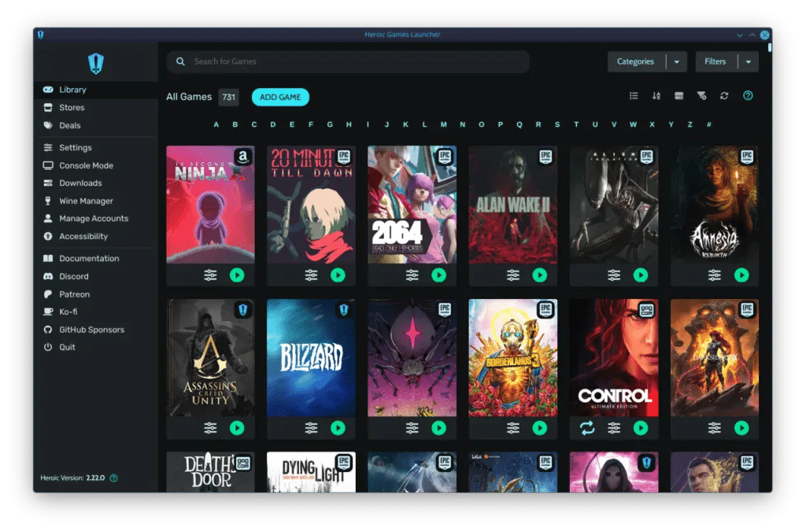Play Alan Wake II
This screenshot has width=806, height=532.
539,275
